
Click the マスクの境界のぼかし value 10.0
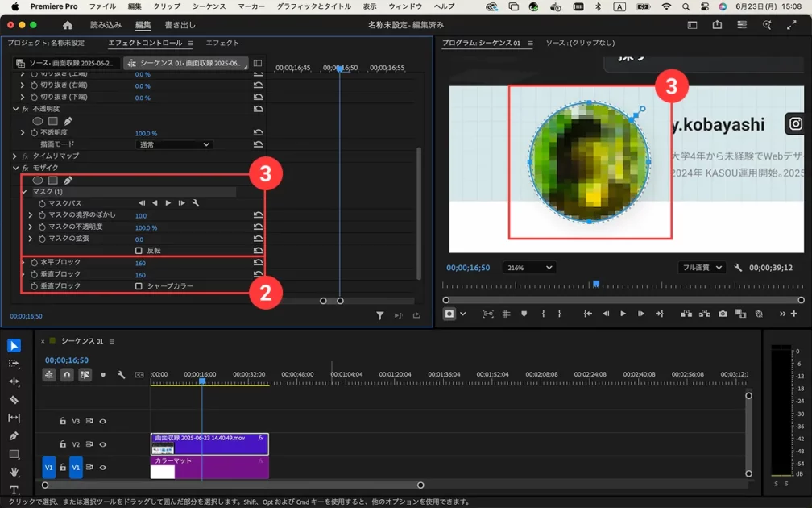(140, 216)
